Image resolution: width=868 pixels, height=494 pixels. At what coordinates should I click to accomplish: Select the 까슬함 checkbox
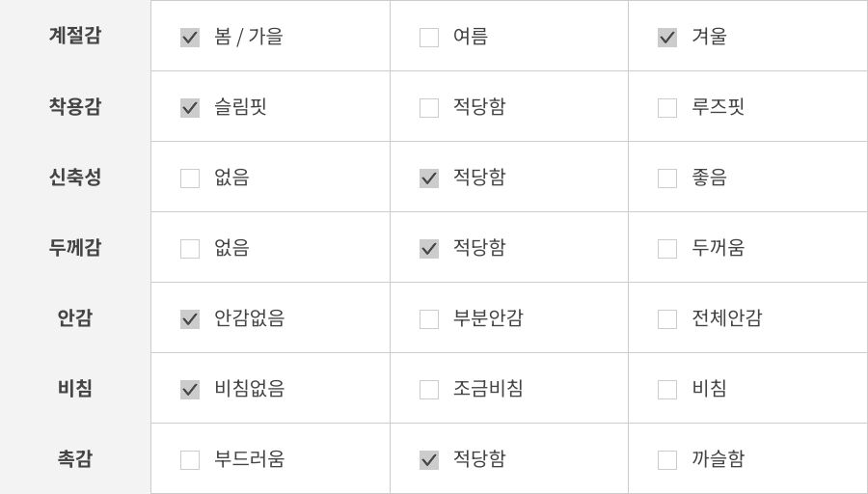coord(667,460)
